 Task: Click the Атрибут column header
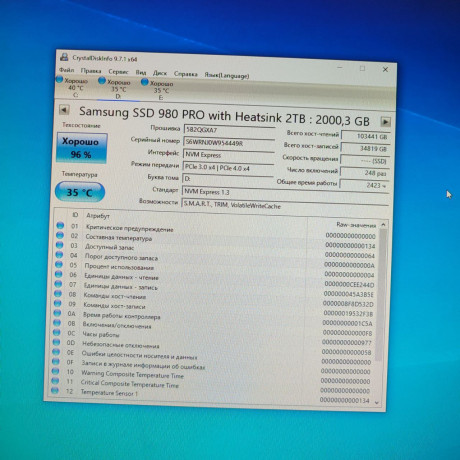tap(98, 216)
